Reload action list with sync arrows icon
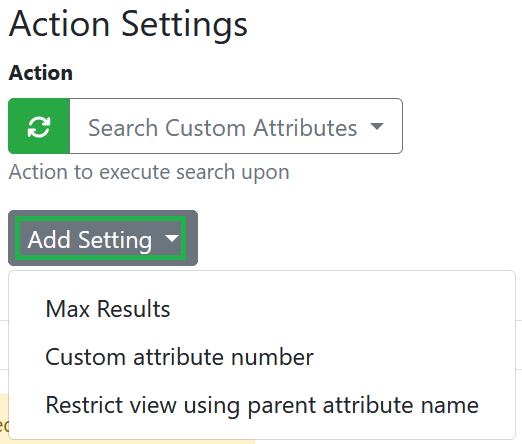This screenshot has height=444, width=522. [x=39, y=127]
